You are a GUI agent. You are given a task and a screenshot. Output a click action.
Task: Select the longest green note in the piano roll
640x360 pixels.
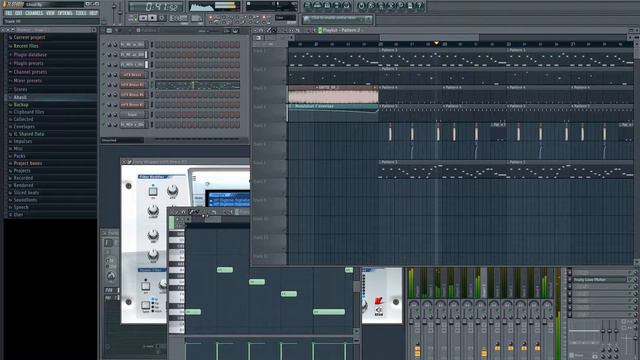(329, 312)
